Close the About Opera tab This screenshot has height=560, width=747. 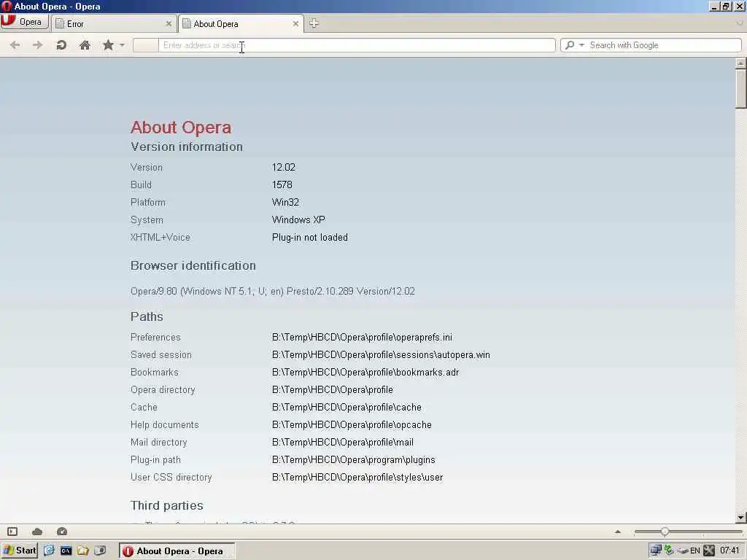(295, 23)
